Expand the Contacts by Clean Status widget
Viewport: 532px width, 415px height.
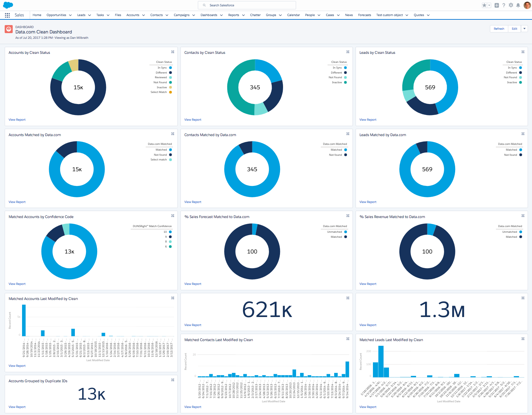coord(348,52)
